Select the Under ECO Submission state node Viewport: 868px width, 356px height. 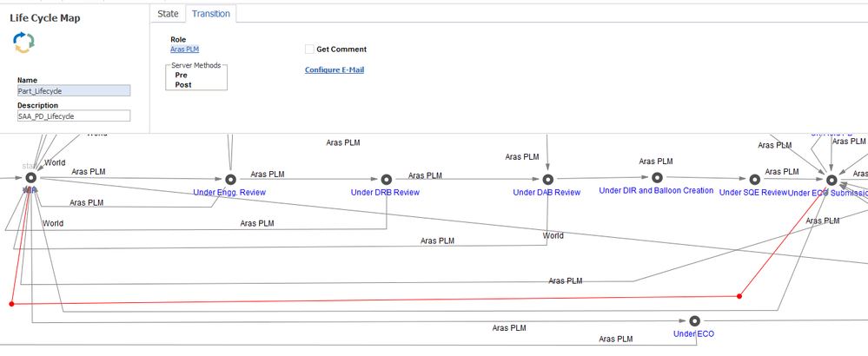tap(831, 179)
